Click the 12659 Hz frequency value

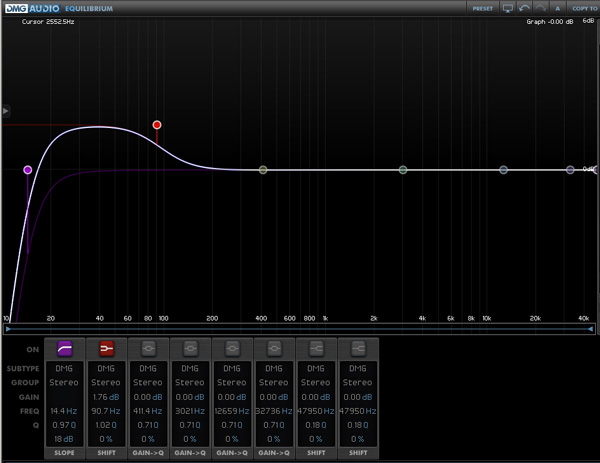(x=232, y=411)
